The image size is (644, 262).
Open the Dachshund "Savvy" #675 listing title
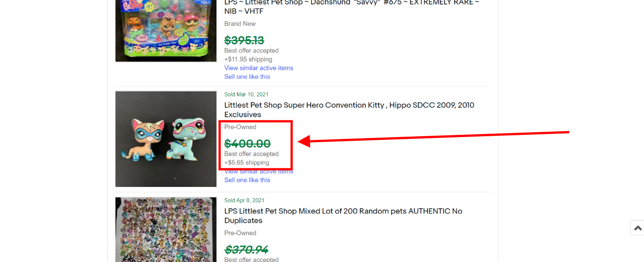pos(351,6)
